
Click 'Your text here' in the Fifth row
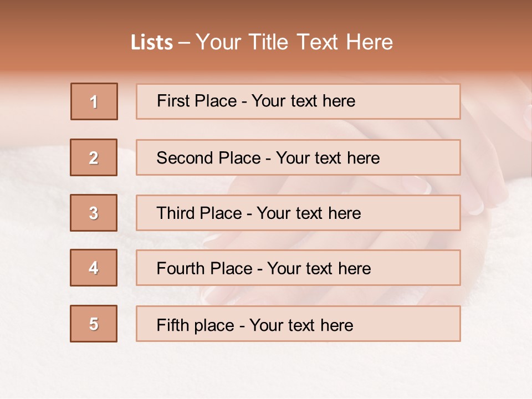click(301, 325)
